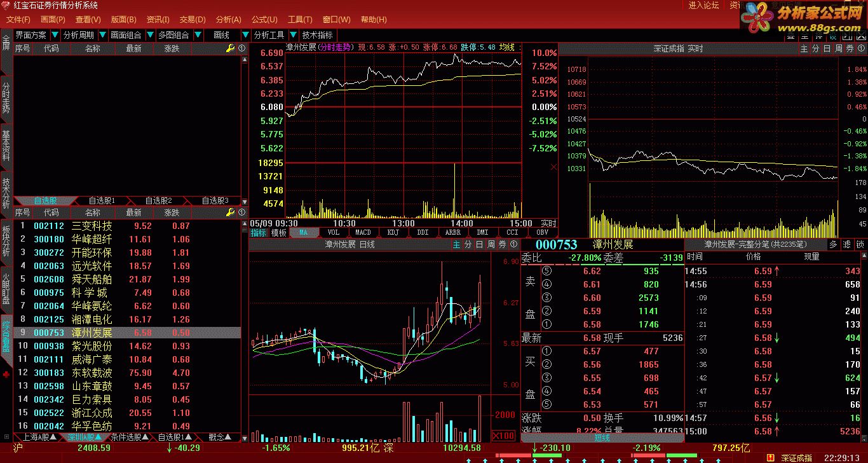The image size is (868, 463).
Task: Click 深证成指 label in status bar
Action: (797, 458)
